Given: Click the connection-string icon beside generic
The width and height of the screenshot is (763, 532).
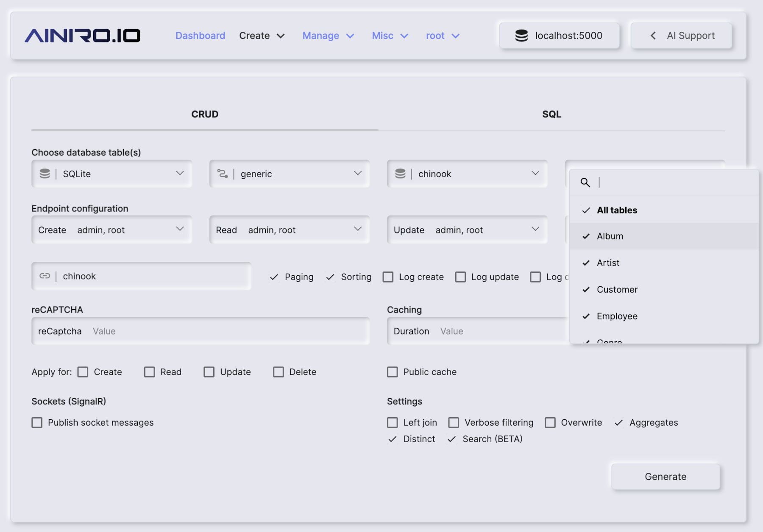Looking at the screenshot, I should point(223,173).
